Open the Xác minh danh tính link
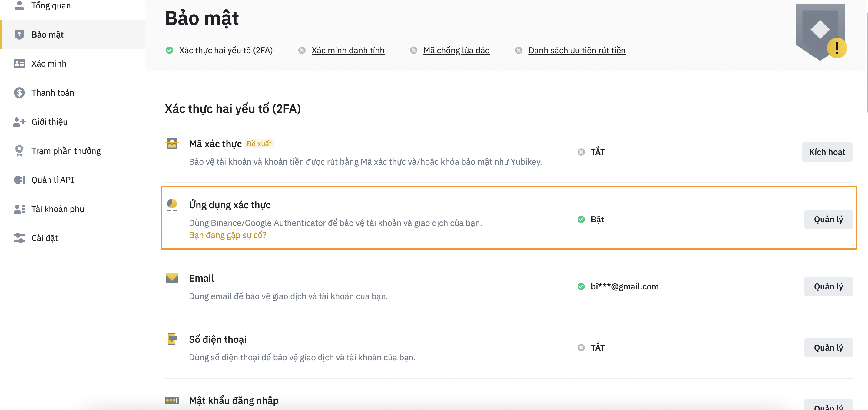The image size is (868, 410). tap(348, 50)
